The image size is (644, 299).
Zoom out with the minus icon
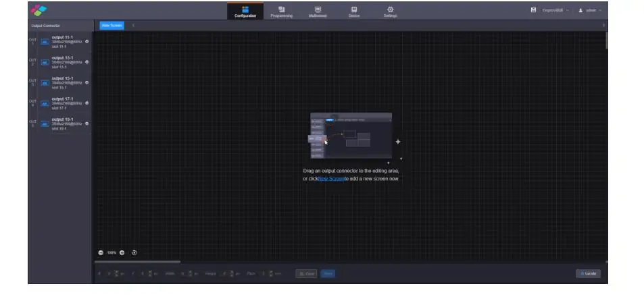(101, 252)
